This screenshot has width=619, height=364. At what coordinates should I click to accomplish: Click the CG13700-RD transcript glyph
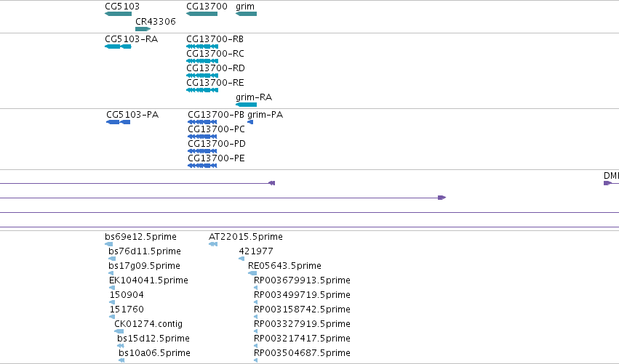point(202,76)
